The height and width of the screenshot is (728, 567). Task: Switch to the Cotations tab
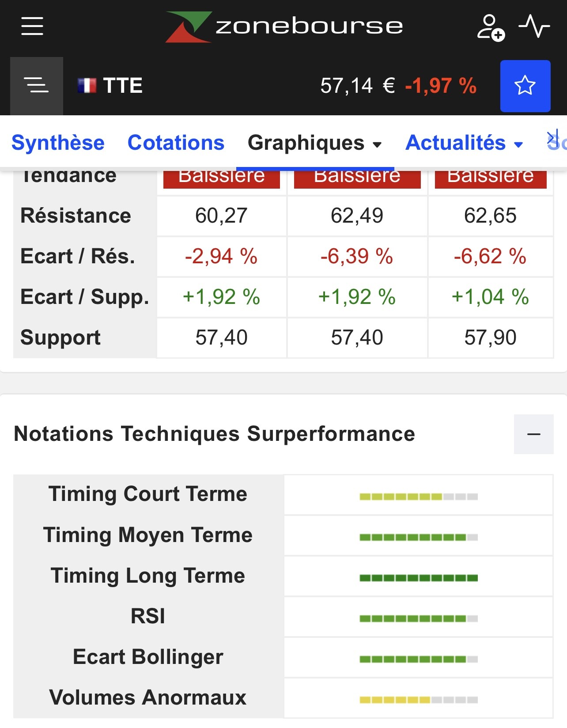click(176, 143)
